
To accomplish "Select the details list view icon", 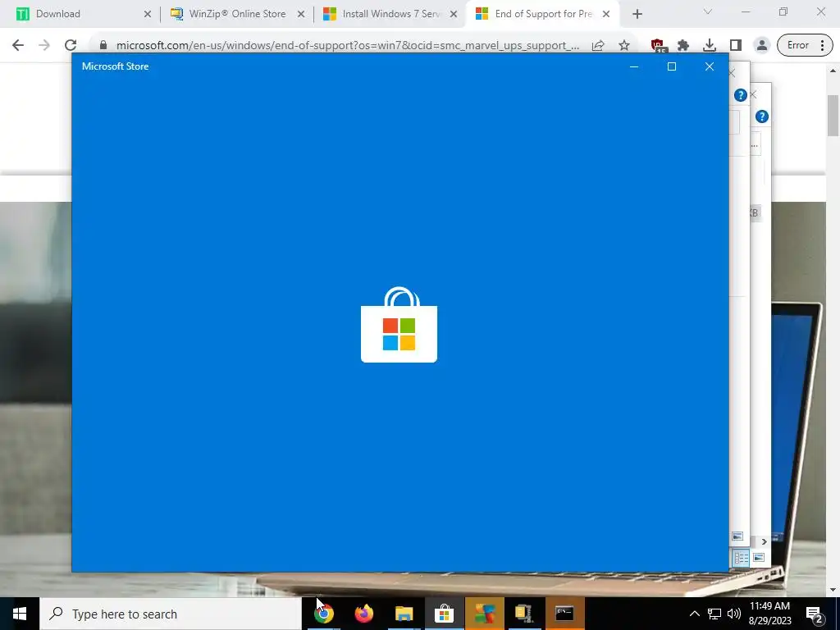I will 741,558.
